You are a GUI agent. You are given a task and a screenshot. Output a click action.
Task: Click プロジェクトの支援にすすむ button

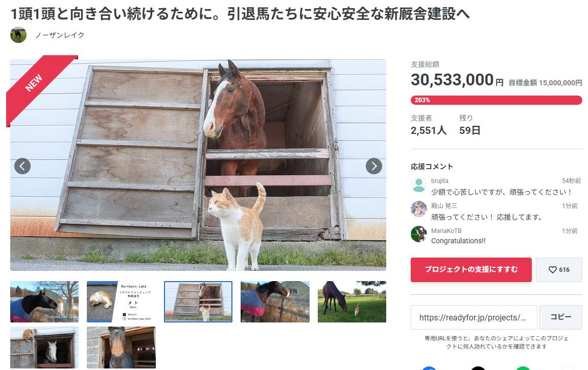[x=471, y=270]
